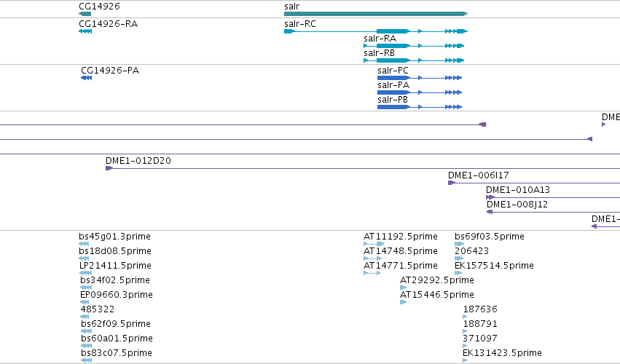Click the DME1-010A13 clone label

pyautogui.click(x=517, y=190)
